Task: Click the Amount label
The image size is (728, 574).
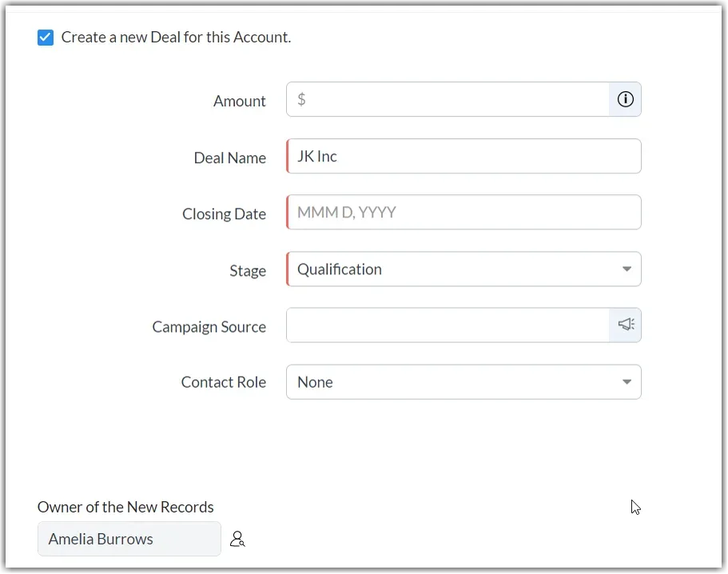Action: pos(239,102)
